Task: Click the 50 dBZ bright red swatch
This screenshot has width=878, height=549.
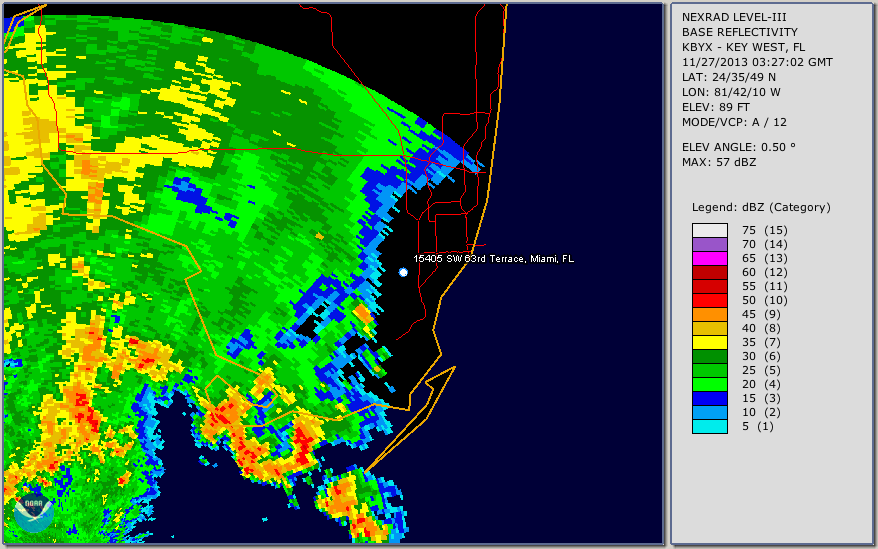Action: pyautogui.click(x=709, y=300)
